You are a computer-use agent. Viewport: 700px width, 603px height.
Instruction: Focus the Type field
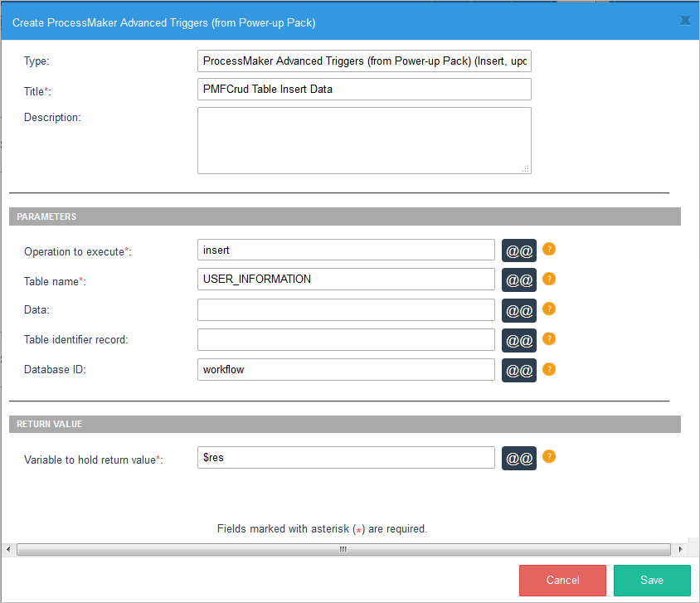364,61
